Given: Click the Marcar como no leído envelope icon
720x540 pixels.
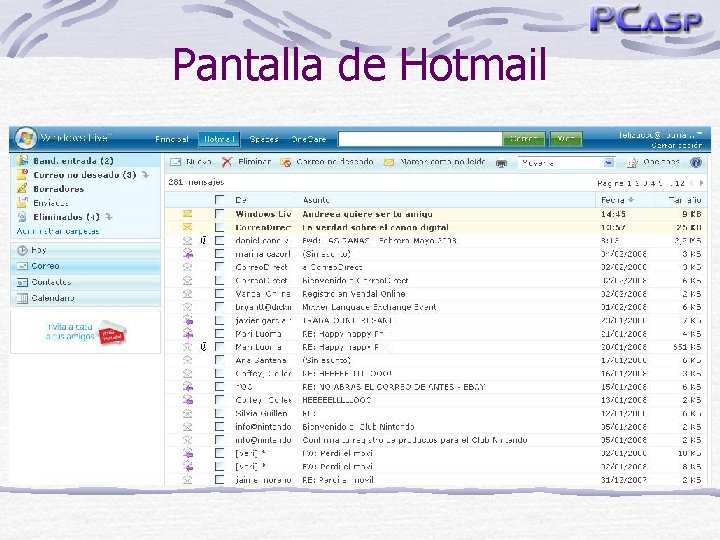Looking at the screenshot, I should click(389, 162).
